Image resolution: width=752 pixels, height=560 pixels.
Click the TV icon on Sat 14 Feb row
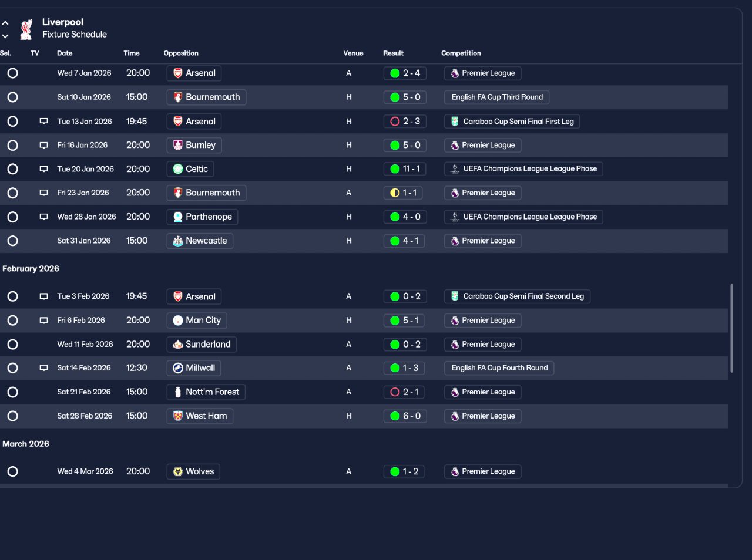click(x=43, y=368)
